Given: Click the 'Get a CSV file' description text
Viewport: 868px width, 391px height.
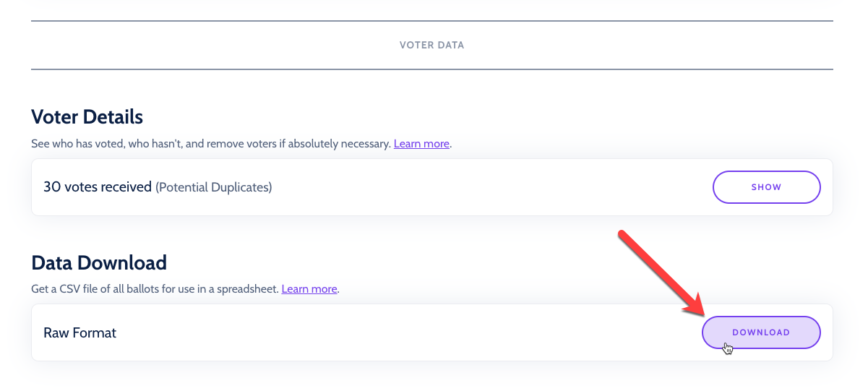Looking at the screenshot, I should point(66,289).
